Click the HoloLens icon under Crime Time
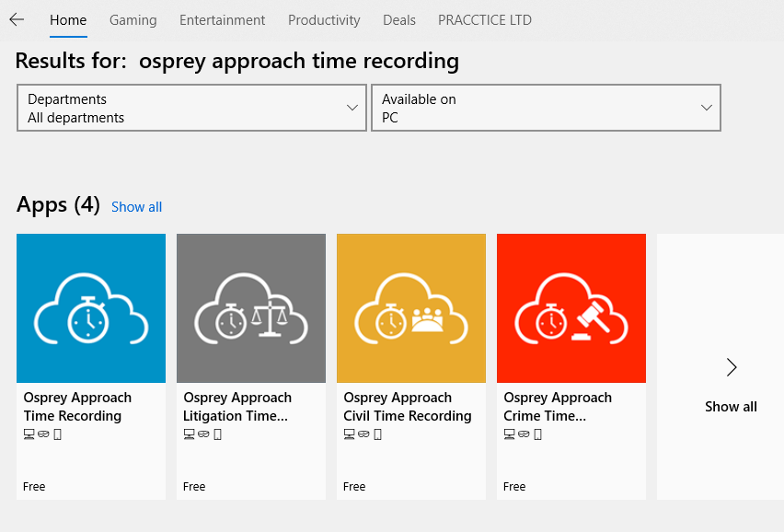The image size is (784, 532). [524, 434]
